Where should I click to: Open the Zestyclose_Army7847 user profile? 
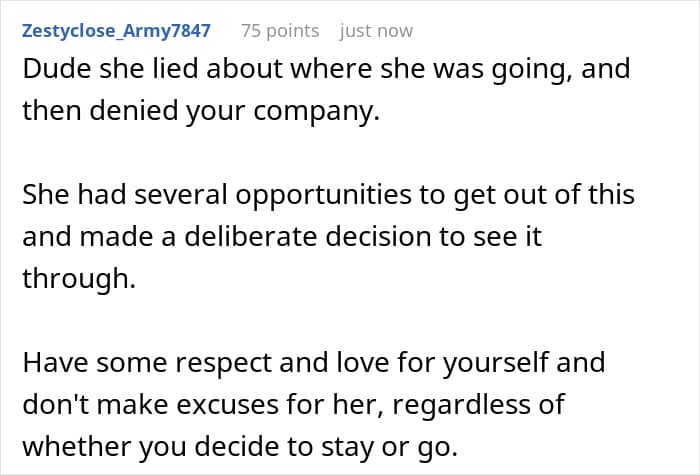pyautogui.click(x=116, y=31)
